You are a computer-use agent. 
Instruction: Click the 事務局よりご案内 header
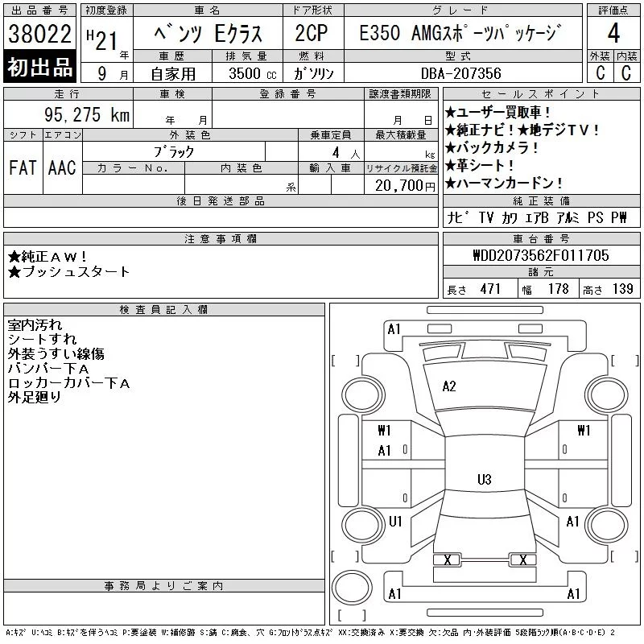pyautogui.click(x=164, y=586)
